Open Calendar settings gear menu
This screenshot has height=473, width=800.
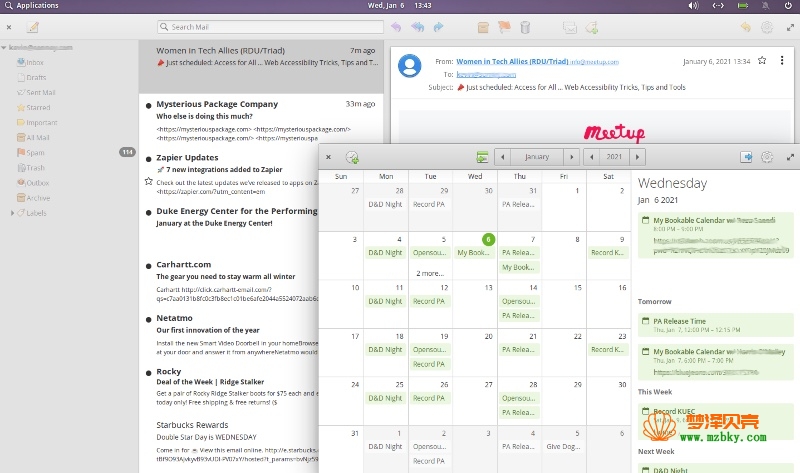pos(767,157)
